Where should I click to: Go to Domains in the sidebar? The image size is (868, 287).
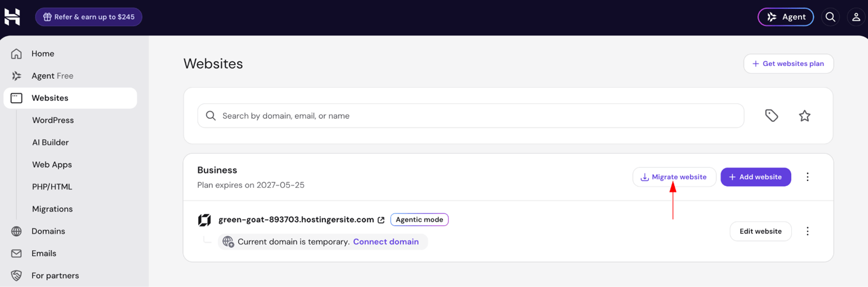click(x=70, y=231)
